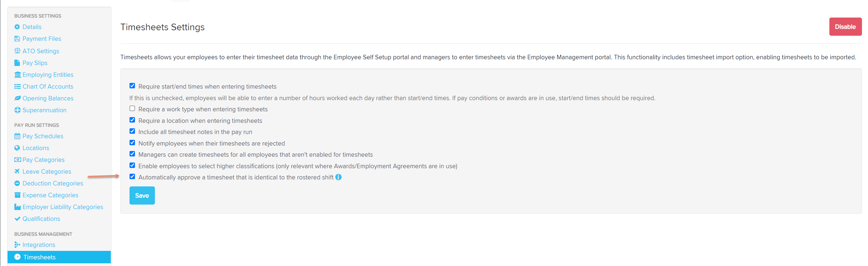Screen dimensions: 868x266
Task: Open Chart Of Accounts
Action: [x=47, y=87]
